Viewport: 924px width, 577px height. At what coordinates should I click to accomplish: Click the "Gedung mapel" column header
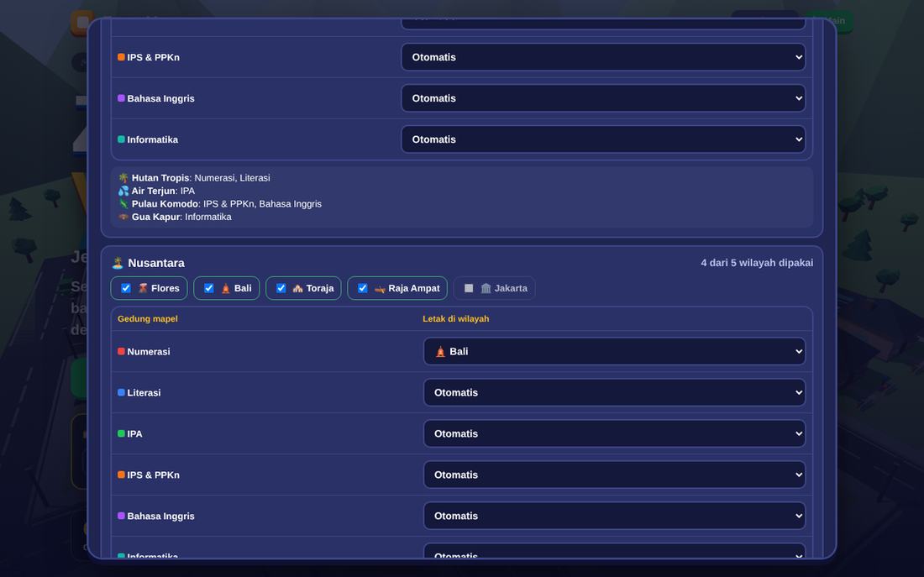[x=148, y=319]
